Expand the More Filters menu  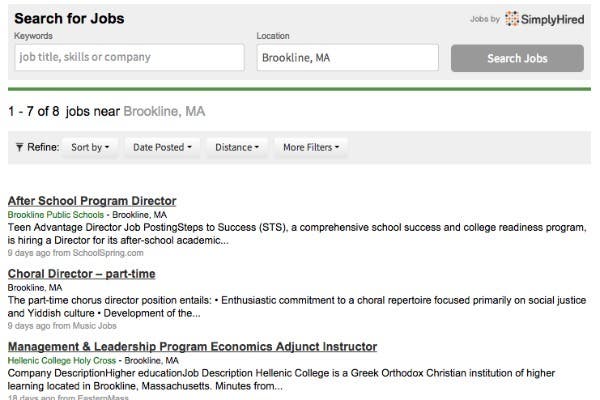311,147
